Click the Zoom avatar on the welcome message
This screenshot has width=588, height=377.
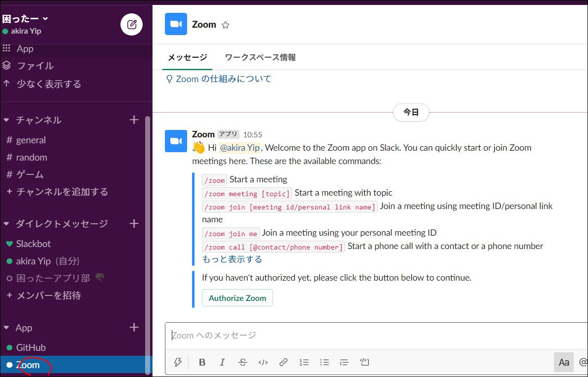pos(176,141)
